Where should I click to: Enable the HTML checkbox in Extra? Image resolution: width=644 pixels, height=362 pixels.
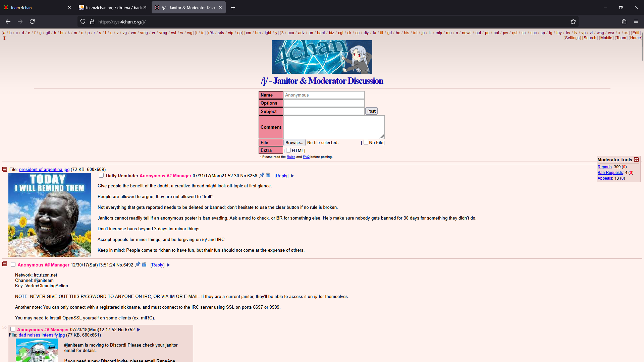(x=288, y=150)
